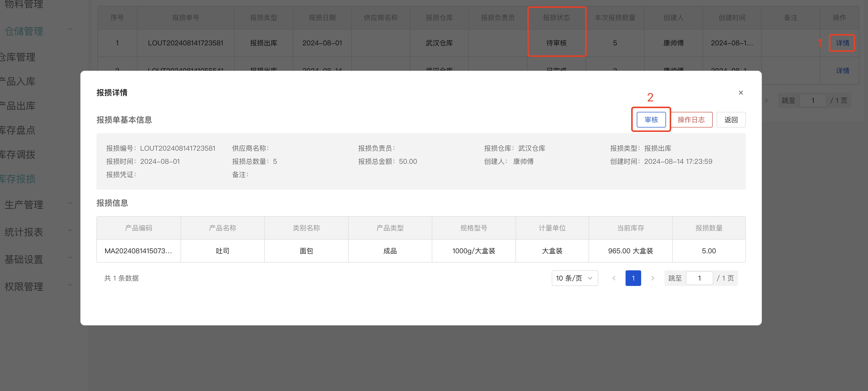Go to previous page in dialog pagination
The image size is (868, 391).
click(614, 278)
